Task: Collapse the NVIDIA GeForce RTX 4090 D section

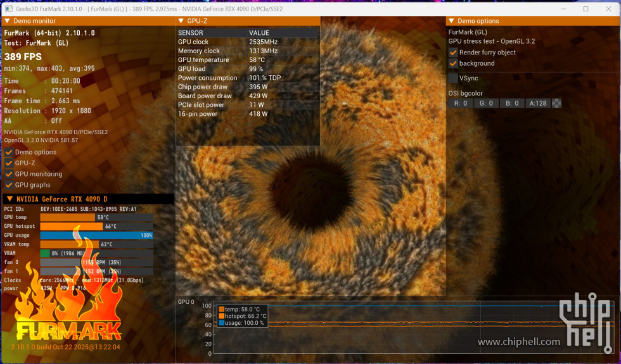Action: click(10, 199)
